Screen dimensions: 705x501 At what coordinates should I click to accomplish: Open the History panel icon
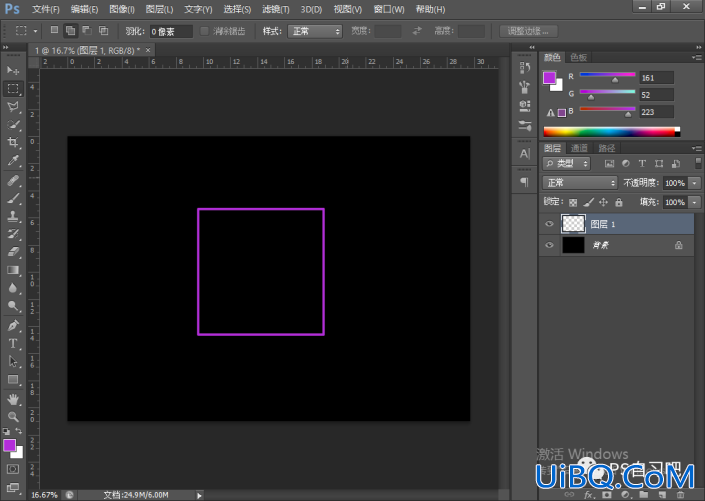coord(525,67)
